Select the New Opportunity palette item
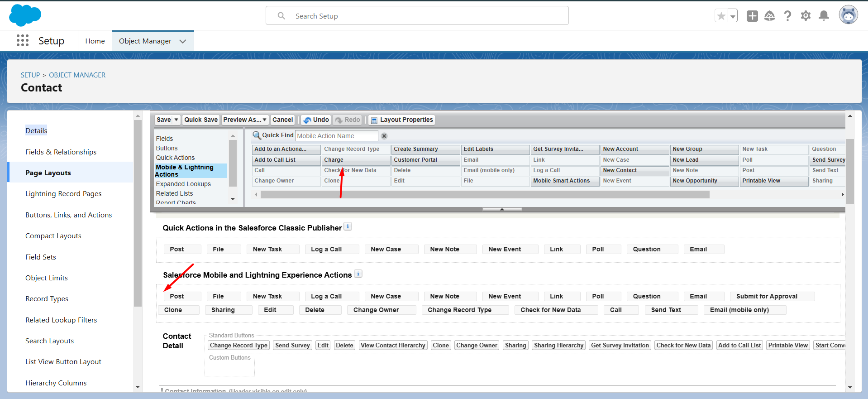Screen dimensions: 868x399 704,181
